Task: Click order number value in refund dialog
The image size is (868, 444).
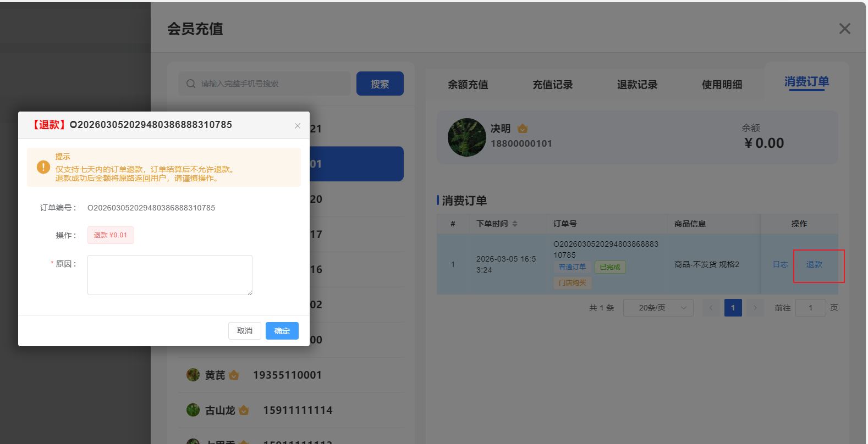Action: (151, 208)
